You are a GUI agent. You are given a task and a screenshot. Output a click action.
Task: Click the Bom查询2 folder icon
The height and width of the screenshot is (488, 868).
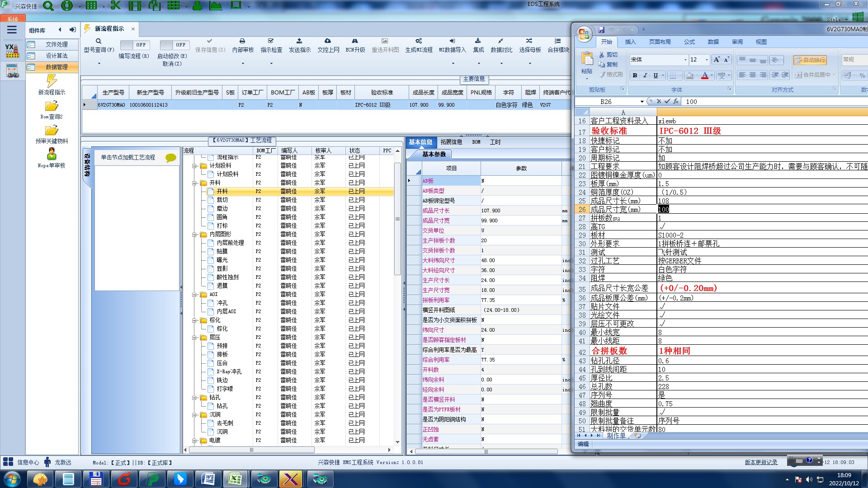(x=52, y=106)
